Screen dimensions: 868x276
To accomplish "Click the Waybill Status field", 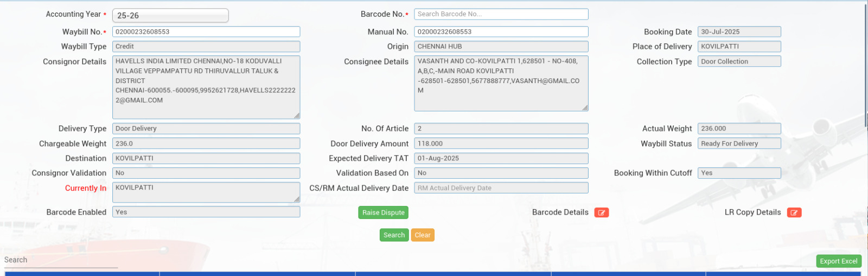I will pyautogui.click(x=739, y=143).
